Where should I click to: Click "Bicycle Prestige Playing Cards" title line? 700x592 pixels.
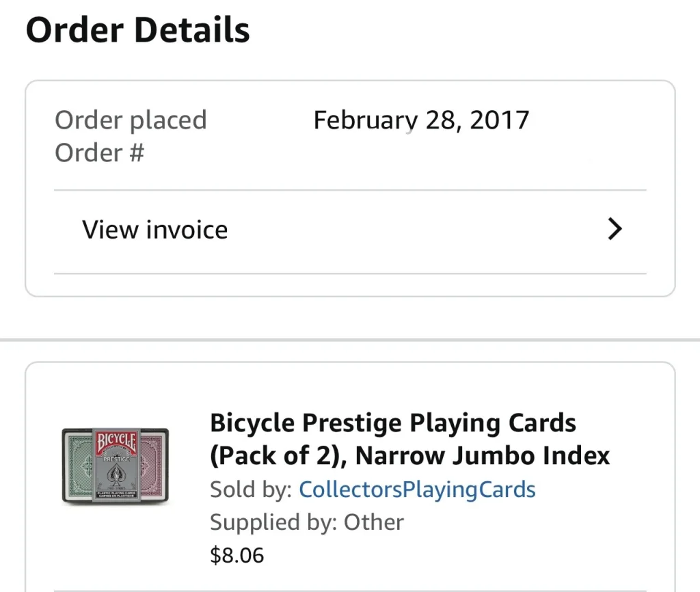click(x=393, y=423)
